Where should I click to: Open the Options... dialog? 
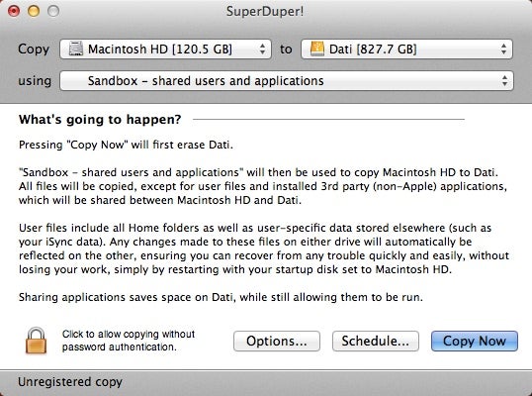277,341
